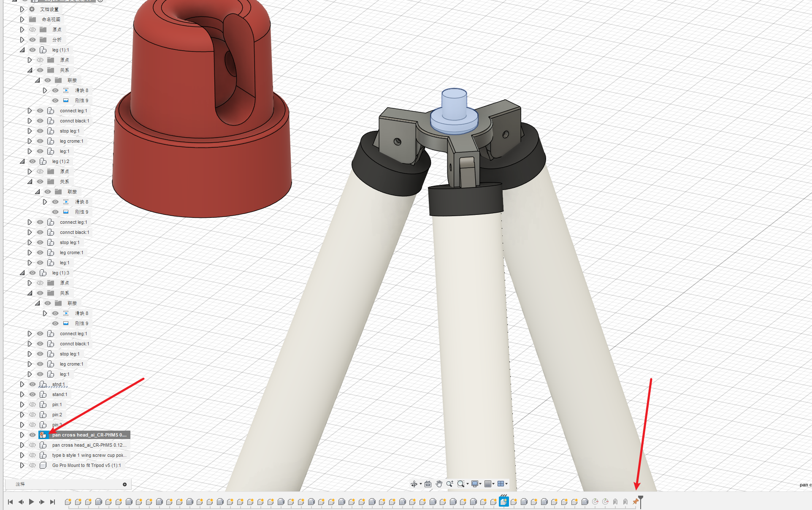
Task: Click the Orbit navigation tool
Action: point(414,484)
